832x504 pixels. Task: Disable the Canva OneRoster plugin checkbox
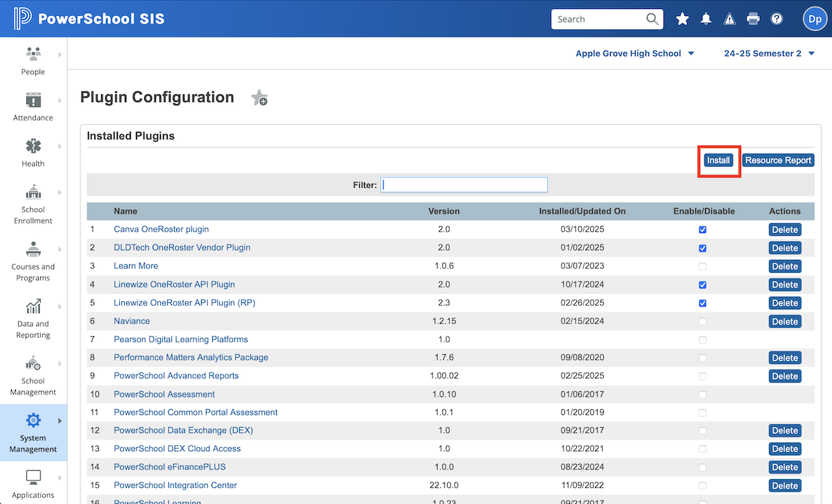(x=703, y=229)
